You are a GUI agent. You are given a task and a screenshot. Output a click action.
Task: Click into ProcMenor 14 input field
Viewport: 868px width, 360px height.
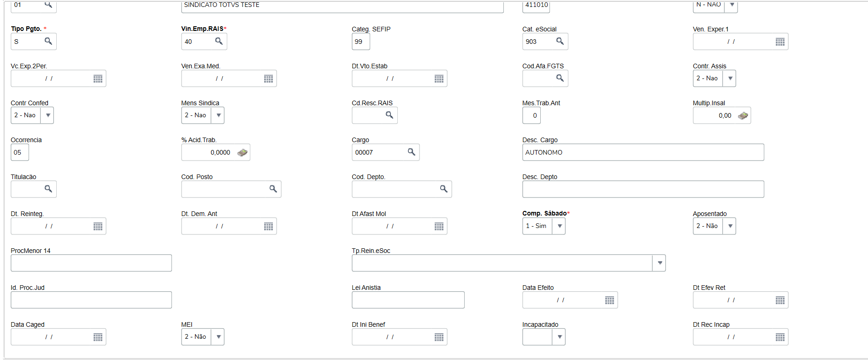tap(91, 263)
